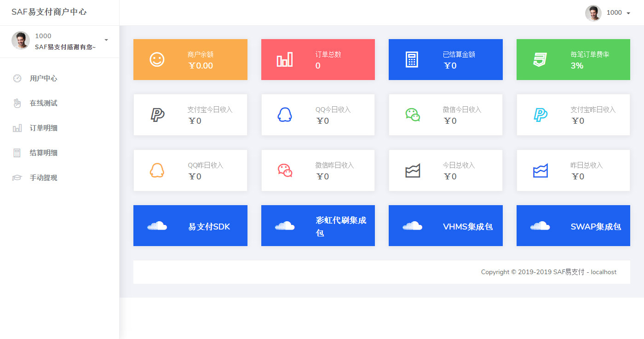Click the cloud icon on SWAP集成包 card
644x339 pixels.
pyautogui.click(x=540, y=225)
